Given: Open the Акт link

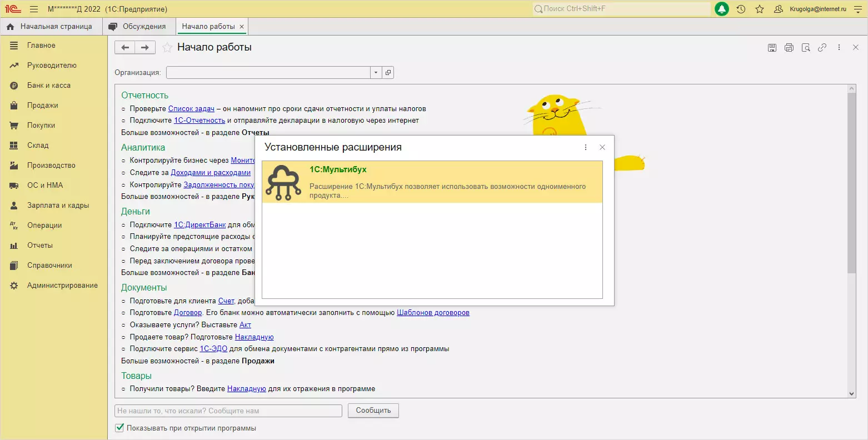Looking at the screenshot, I should [x=245, y=325].
